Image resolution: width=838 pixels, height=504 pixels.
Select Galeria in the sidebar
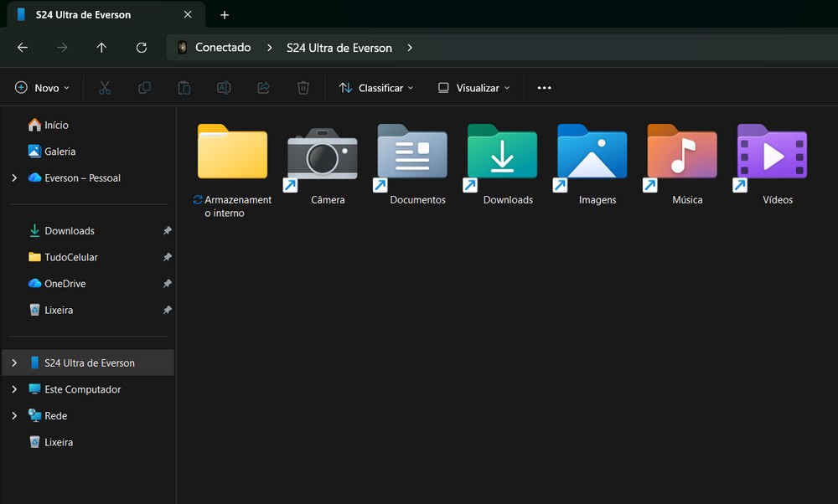click(59, 152)
